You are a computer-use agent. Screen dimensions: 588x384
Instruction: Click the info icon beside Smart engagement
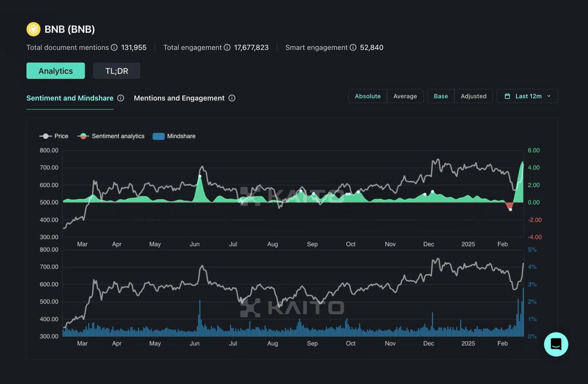pyautogui.click(x=354, y=48)
